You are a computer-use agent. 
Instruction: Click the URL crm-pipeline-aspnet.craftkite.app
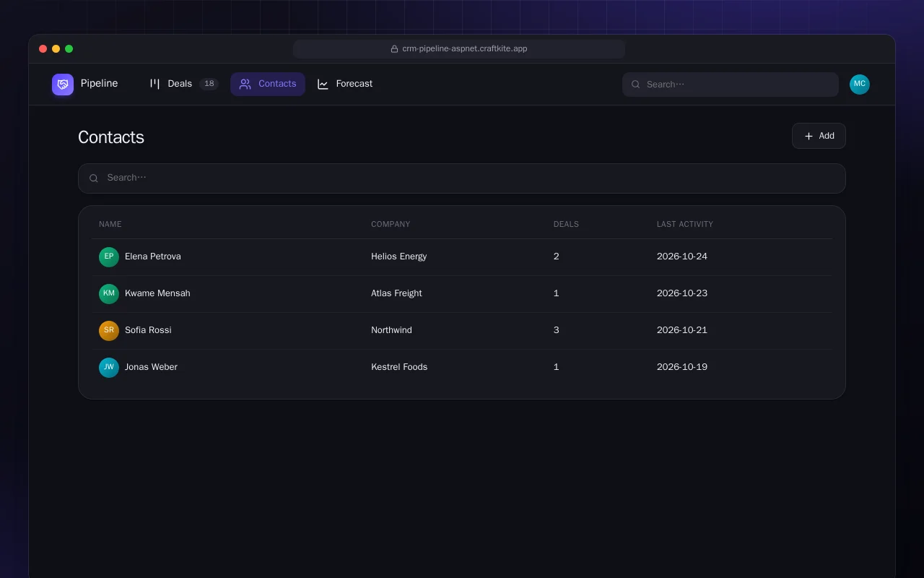[465, 49]
